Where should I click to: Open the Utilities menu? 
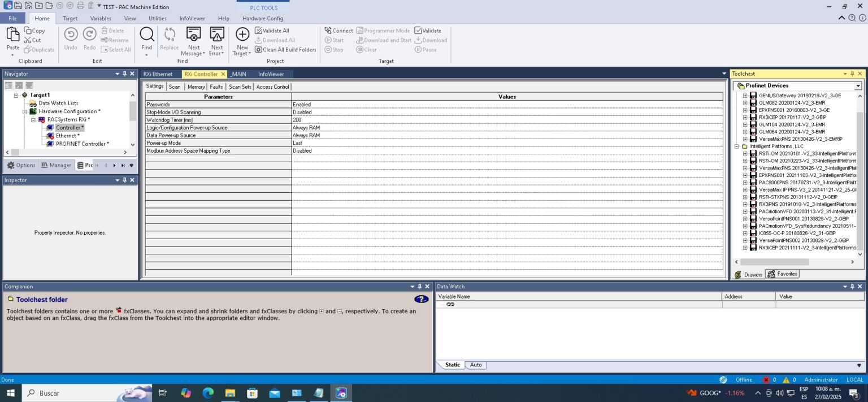[x=158, y=18]
